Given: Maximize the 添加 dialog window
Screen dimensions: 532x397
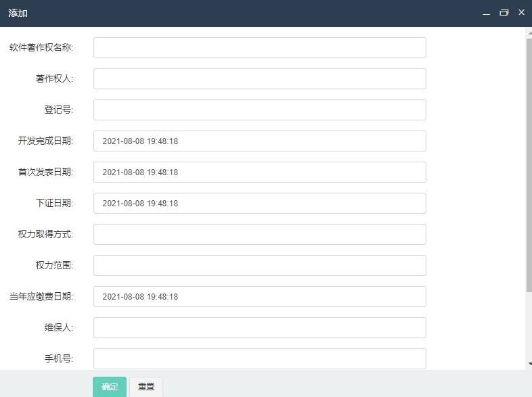Looking at the screenshot, I should tap(504, 13).
